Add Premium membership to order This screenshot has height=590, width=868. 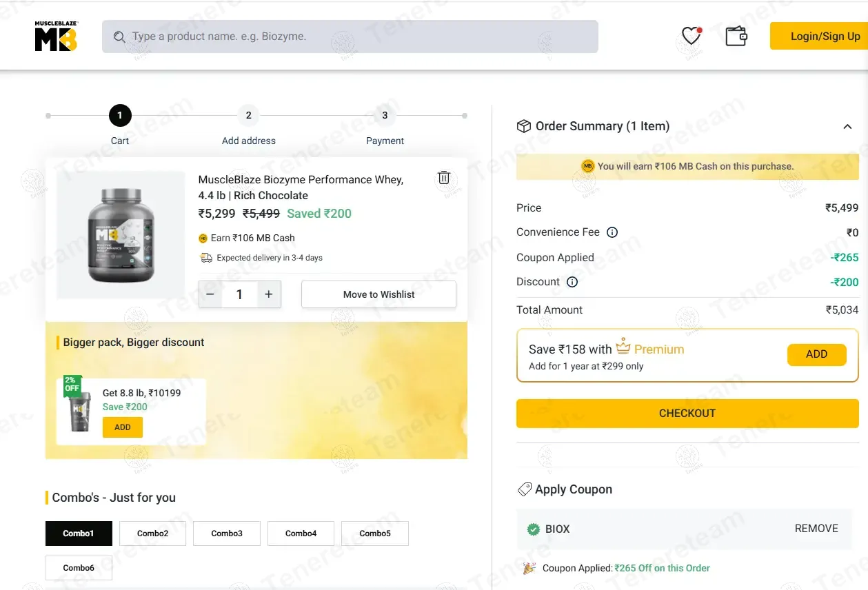[816, 354]
